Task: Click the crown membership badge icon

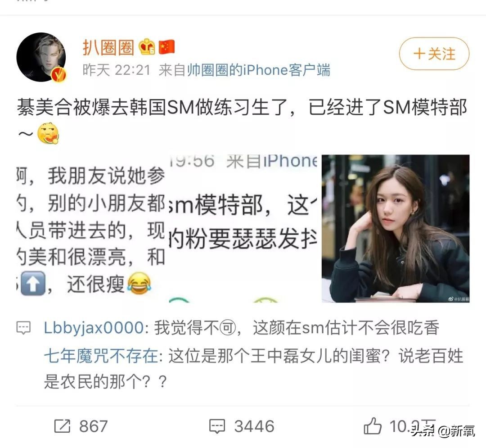Action: [147, 47]
